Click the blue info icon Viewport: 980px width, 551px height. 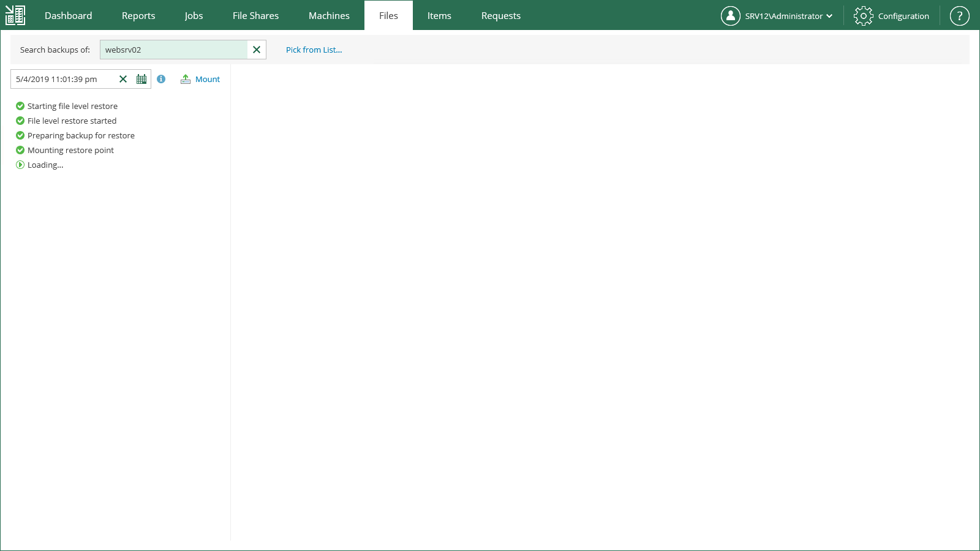tap(161, 79)
